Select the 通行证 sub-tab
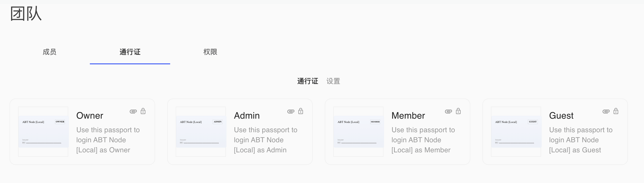644x183 pixels. [x=307, y=81]
